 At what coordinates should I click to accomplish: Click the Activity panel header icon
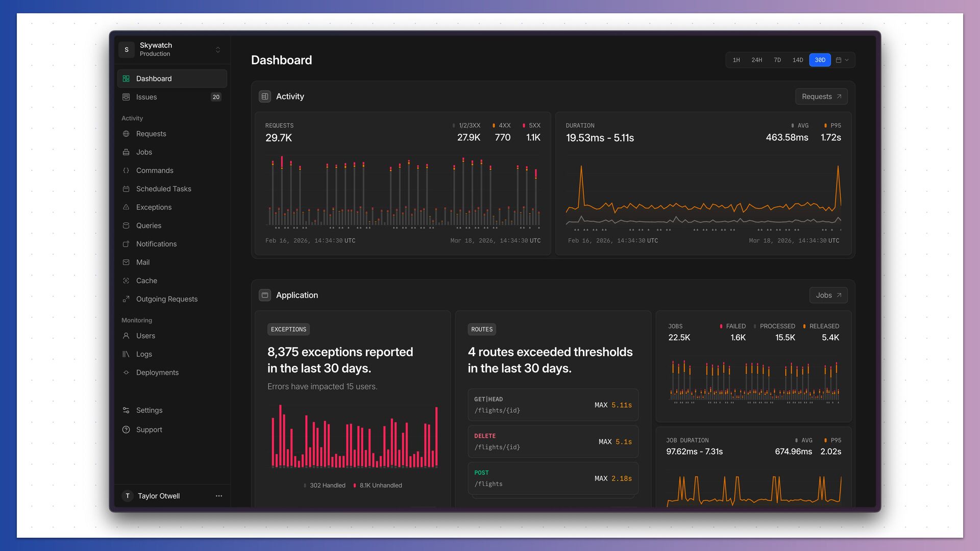tap(264, 96)
